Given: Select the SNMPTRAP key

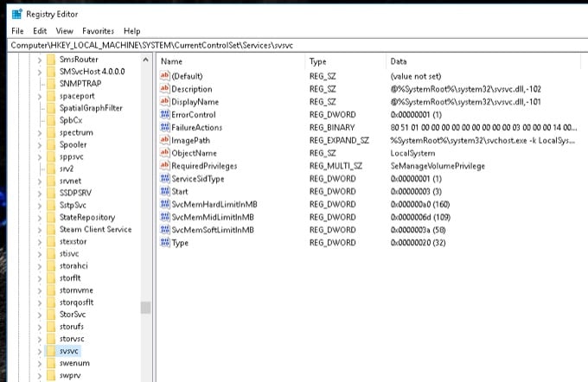Looking at the screenshot, I should pos(80,83).
